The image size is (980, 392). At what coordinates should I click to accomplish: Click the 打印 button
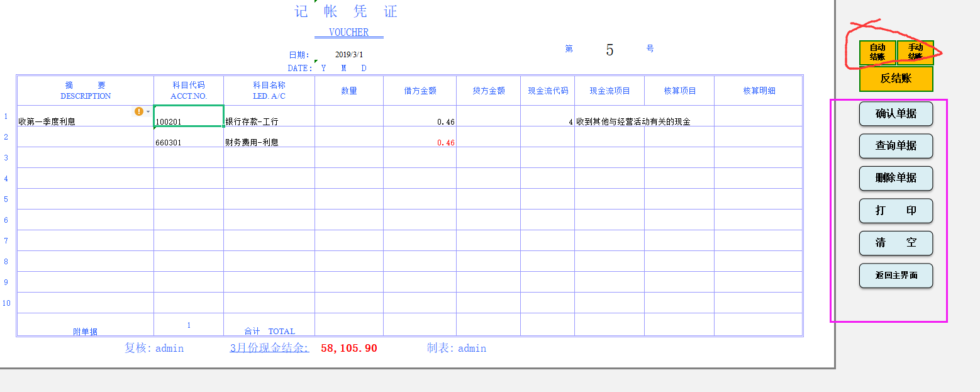click(895, 211)
